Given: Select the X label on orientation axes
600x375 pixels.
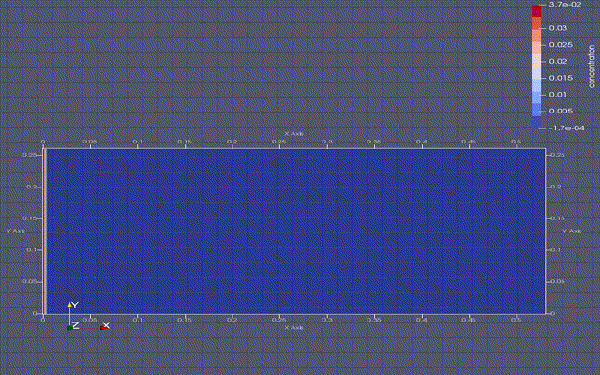Looking at the screenshot, I should click(107, 325).
